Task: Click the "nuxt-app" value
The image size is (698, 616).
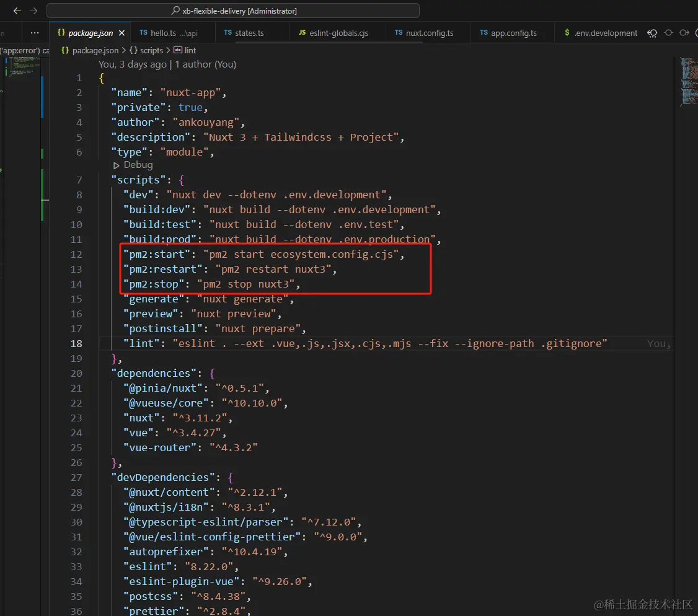Action: pos(190,92)
